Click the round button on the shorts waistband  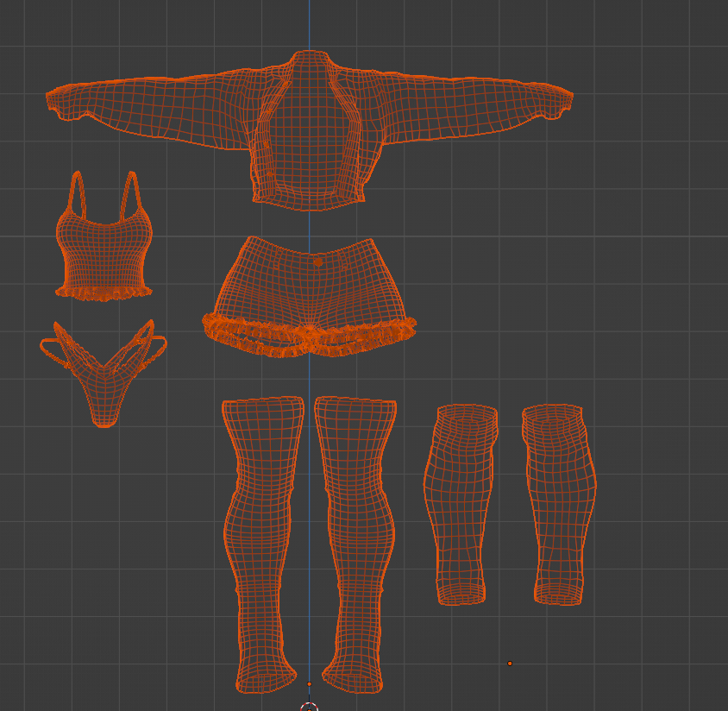[x=318, y=262]
